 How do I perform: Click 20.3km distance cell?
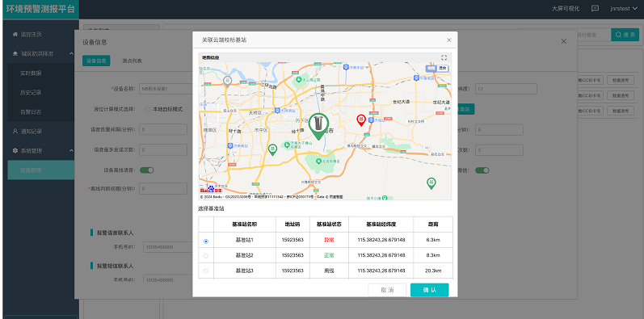433,271
